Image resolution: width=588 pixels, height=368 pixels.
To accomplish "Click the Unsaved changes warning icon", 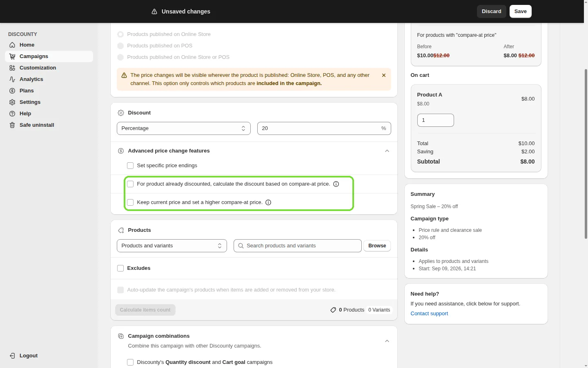I will pos(154,11).
